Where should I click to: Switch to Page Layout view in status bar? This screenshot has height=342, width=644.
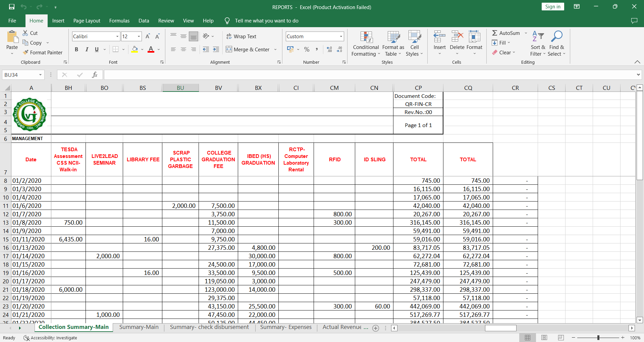pos(544,338)
